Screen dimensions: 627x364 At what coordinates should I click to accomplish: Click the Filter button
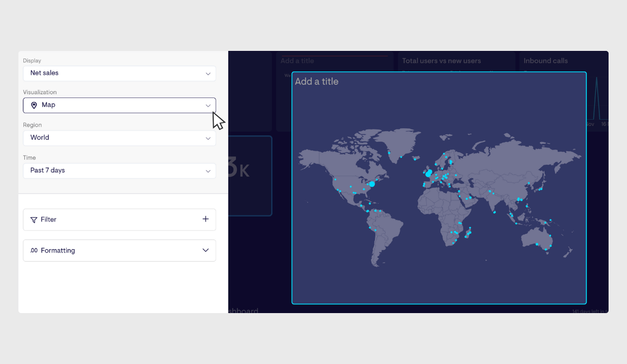(49, 219)
